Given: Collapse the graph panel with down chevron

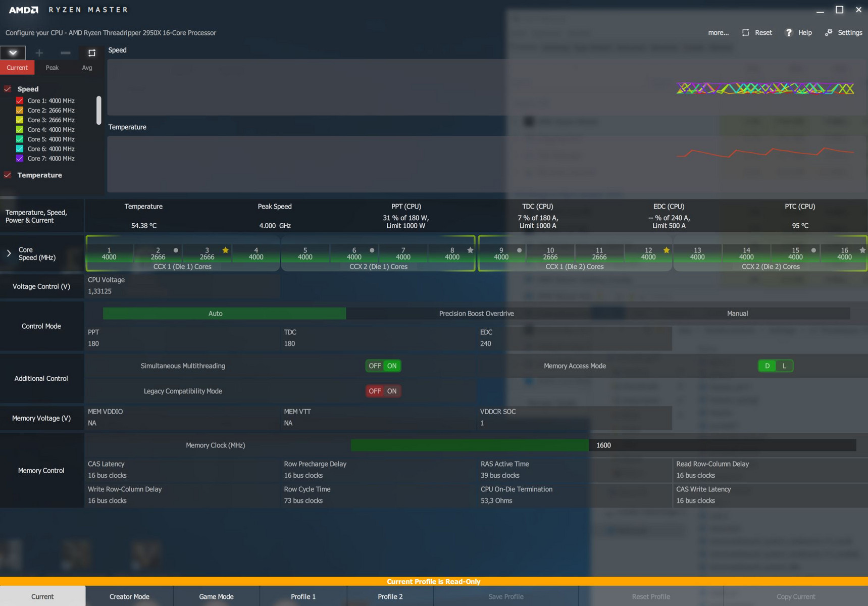Looking at the screenshot, I should (x=13, y=53).
